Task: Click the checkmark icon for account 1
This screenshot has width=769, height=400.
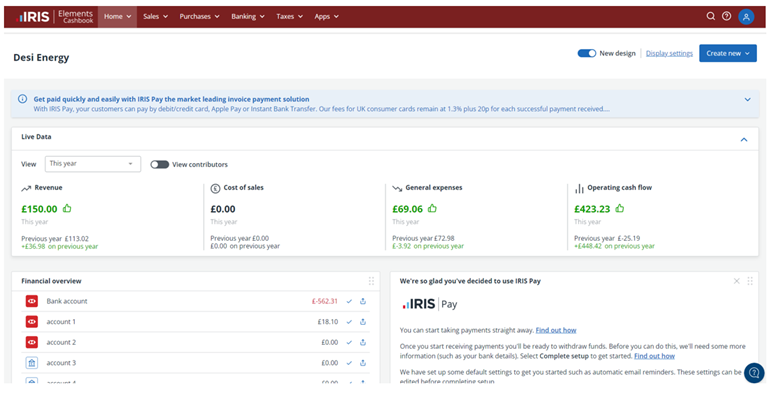Action: coord(349,322)
